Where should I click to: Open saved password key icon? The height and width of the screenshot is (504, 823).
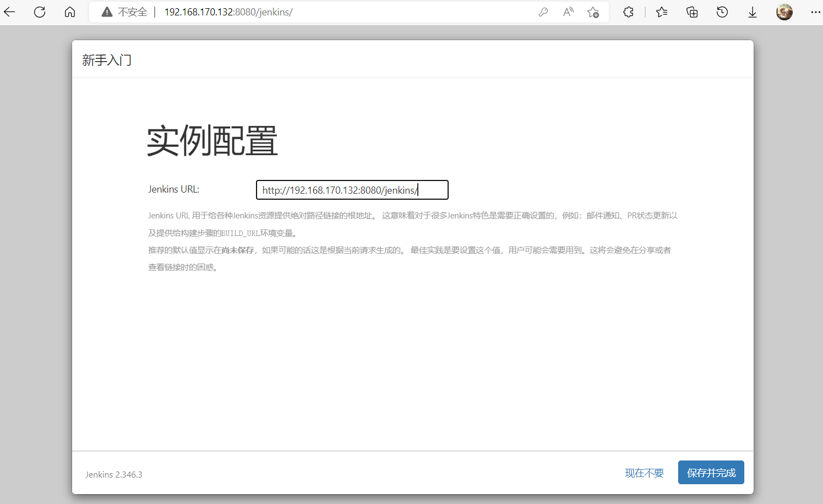pyautogui.click(x=543, y=12)
